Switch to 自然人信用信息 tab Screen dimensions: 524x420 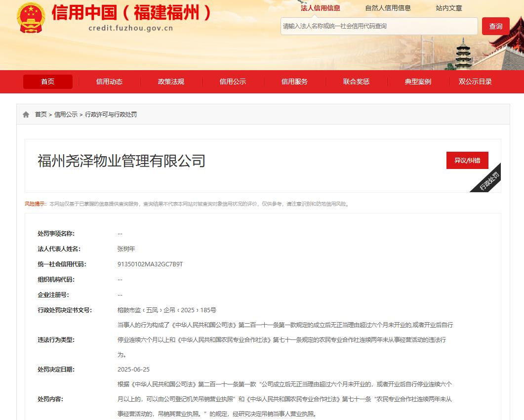click(388, 8)
